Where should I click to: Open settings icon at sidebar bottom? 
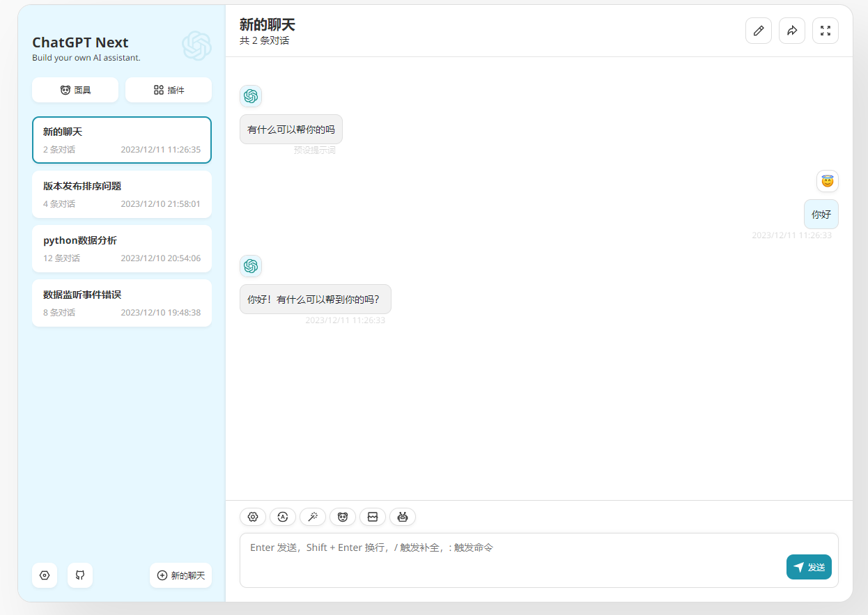45,575
